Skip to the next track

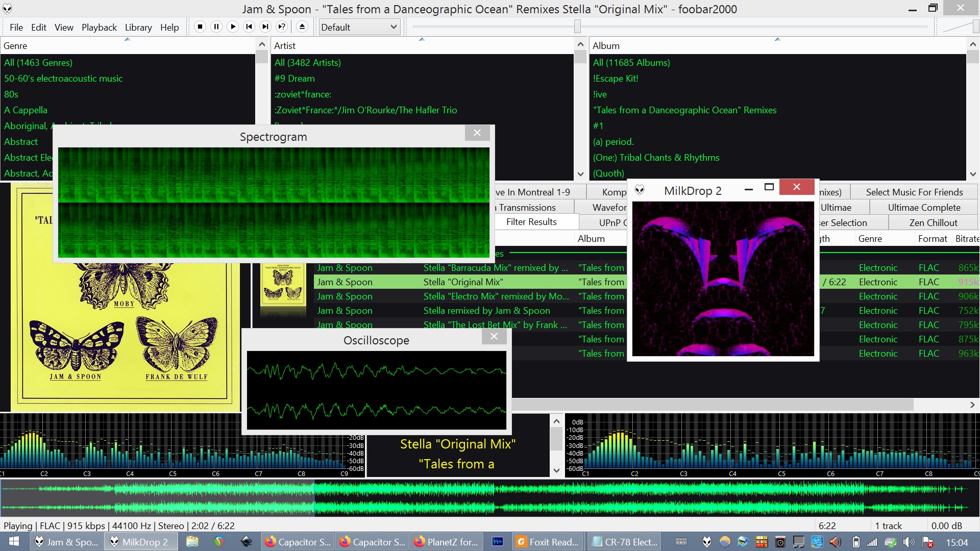tap(265, 27)
